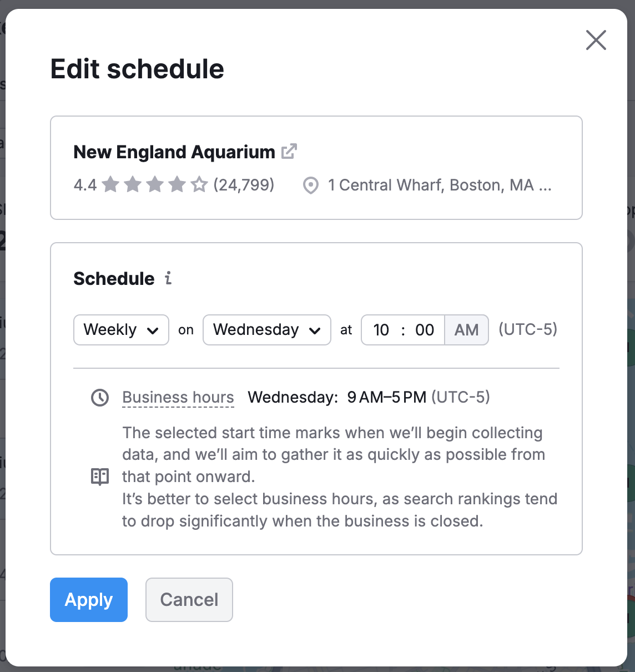Open the Weekly frequency dropdown
This screenshot has height=672, width=635.
[x=120, y=329]
